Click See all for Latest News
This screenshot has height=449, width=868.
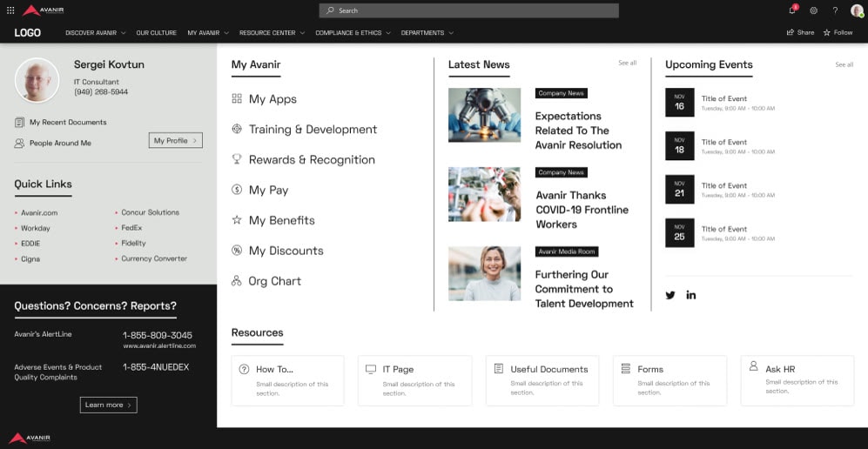point(627,63)
